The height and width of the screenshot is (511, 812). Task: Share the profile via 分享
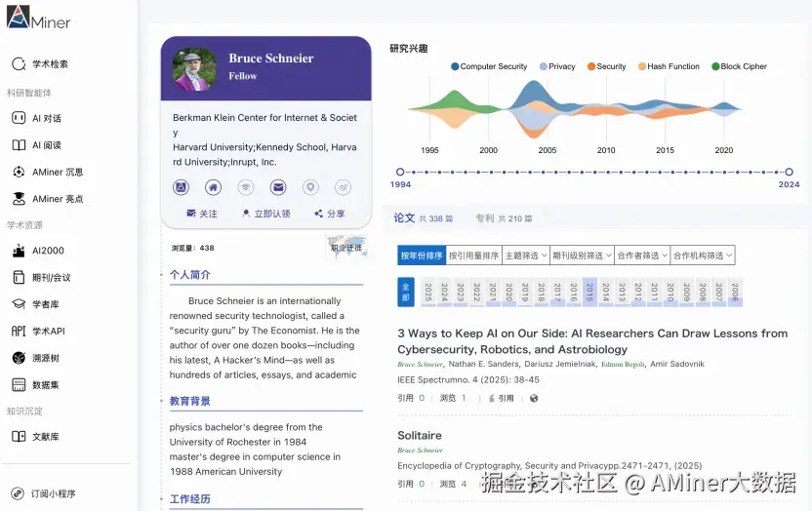pyautogui.click(x=329, y=214)
